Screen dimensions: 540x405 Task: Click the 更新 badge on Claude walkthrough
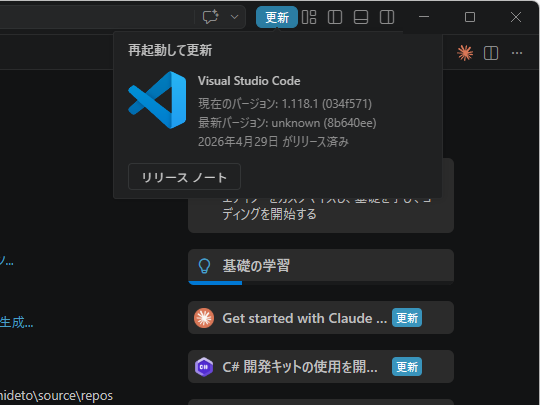point(407,318)
